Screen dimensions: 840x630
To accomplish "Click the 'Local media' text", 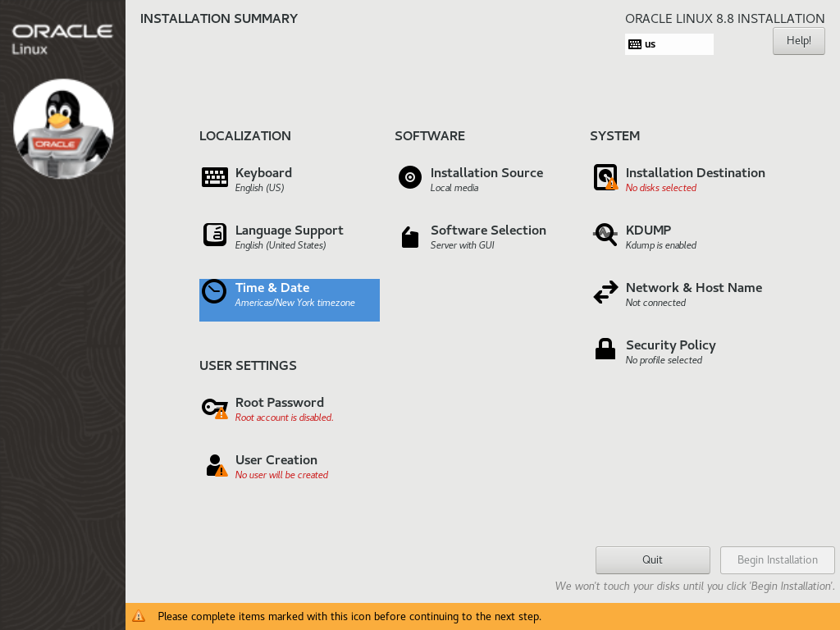I will (x=454, y=188).
